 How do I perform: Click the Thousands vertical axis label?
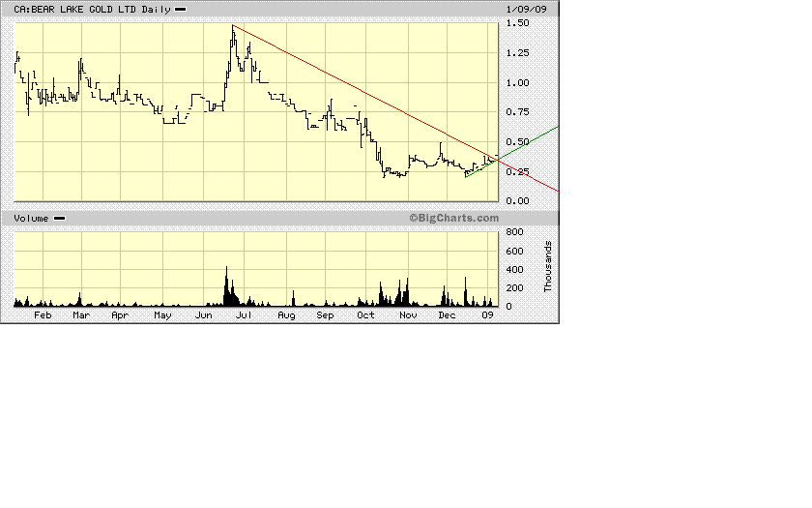(548, 266)
